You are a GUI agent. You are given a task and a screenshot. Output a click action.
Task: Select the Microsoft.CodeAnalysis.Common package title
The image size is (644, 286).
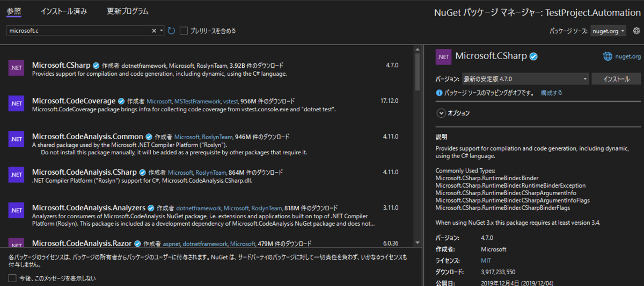click(87, 137)
